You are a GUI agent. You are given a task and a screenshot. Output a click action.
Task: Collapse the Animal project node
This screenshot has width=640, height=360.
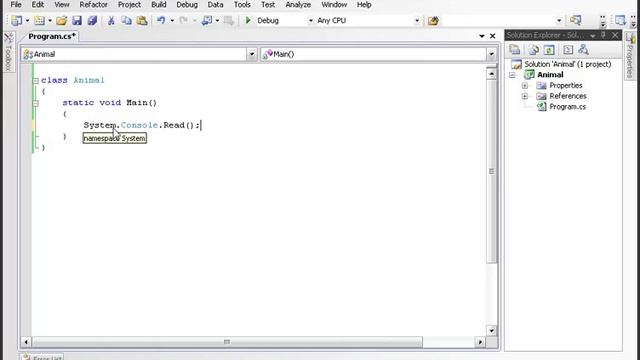pos(512,75)
